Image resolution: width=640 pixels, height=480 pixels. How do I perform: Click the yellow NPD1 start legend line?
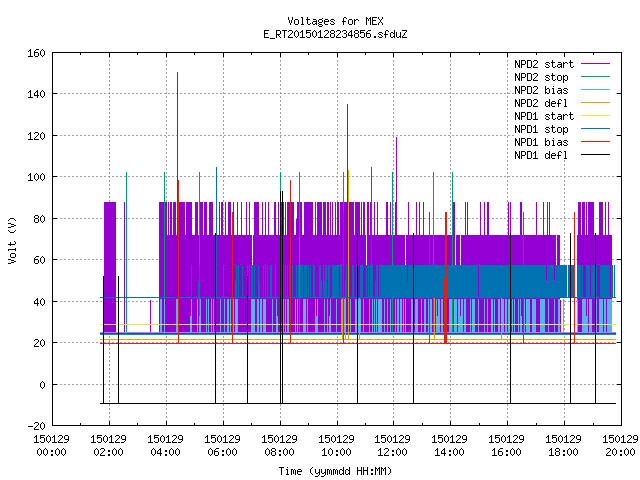[595, 116]
